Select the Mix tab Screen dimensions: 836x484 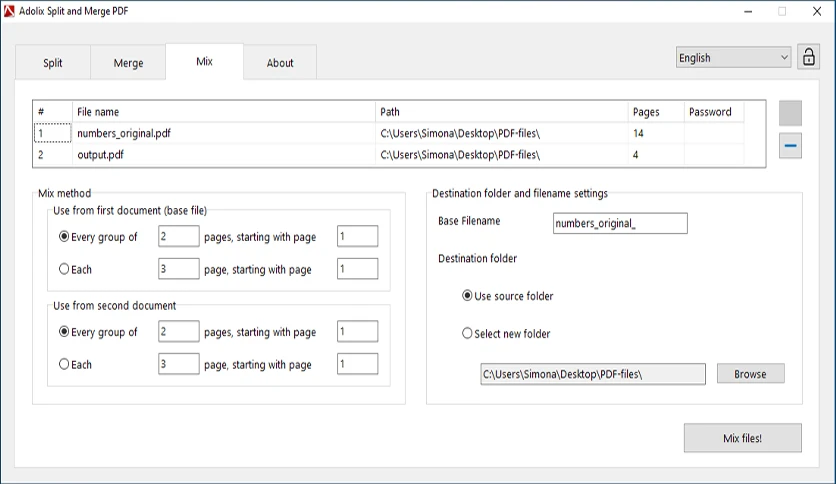pyautogui.click(x=204, y=61)
